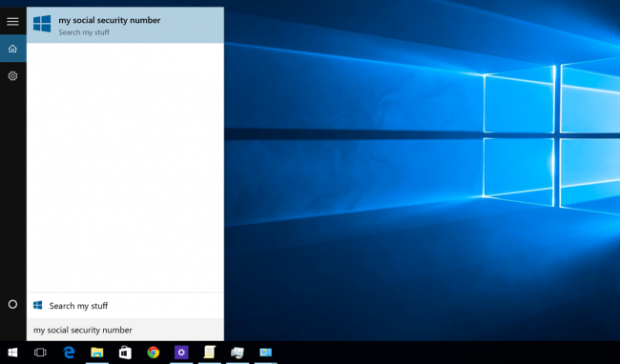Open File Explorer from the taskbar

(x=97, y=353)
